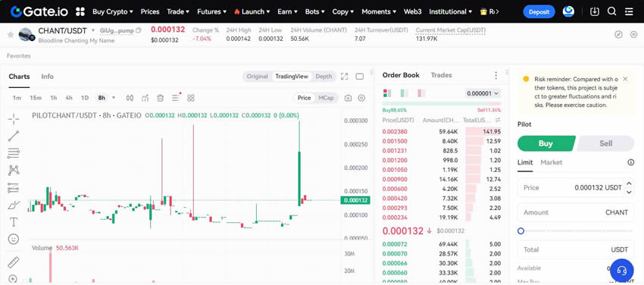Image resolution: width=644 pixels, height=285 pixels.
Task: Select the horizontal lines Fibonacci tool
Action: (x=14, y=153)
